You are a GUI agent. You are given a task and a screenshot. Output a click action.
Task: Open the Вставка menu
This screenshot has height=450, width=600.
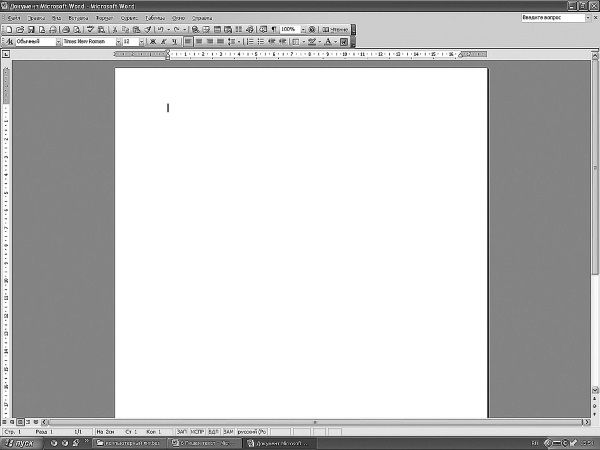pos(78,18)
